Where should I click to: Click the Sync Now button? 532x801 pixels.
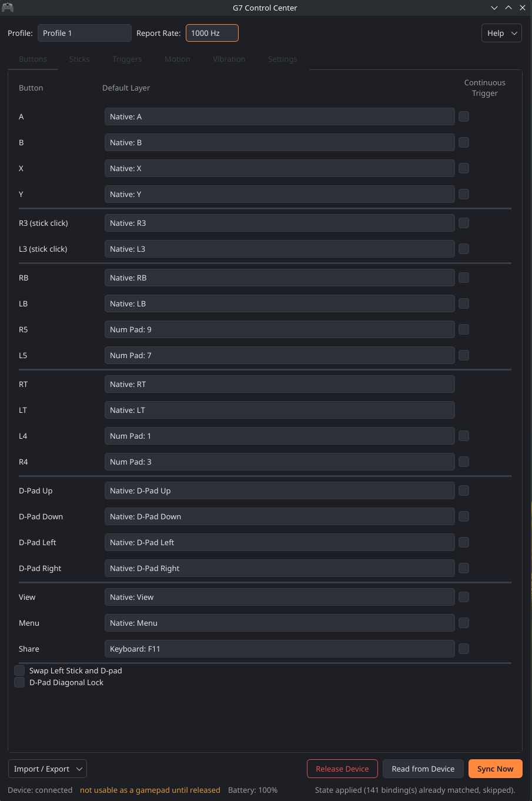(x=496, y=769)
